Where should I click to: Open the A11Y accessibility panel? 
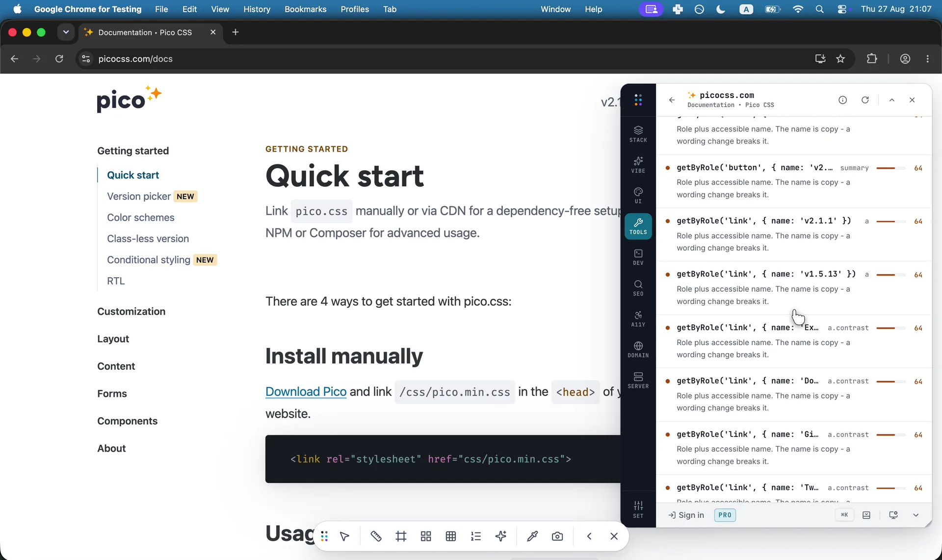click(x=638, y=319)
